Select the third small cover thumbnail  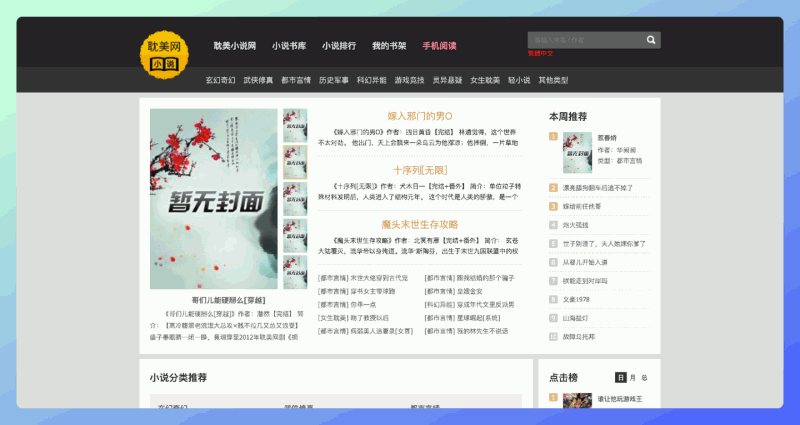coord(295,199)
